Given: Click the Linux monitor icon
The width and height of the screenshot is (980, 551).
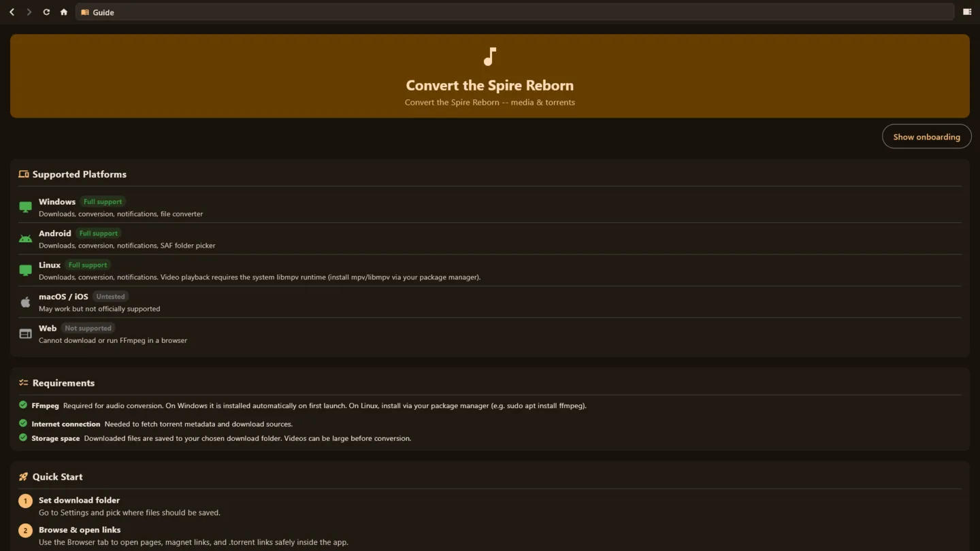Looking at the screenshot, I should tap(25, 270).
